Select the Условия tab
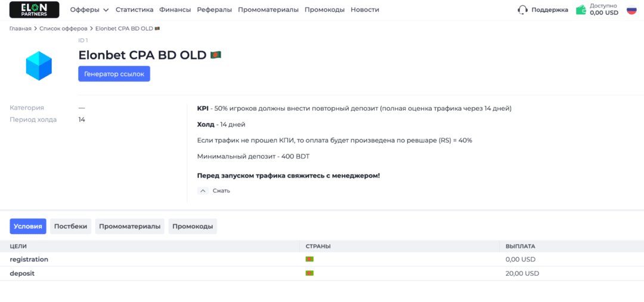Viewport: 644px width, 302px height. [28, 226]
